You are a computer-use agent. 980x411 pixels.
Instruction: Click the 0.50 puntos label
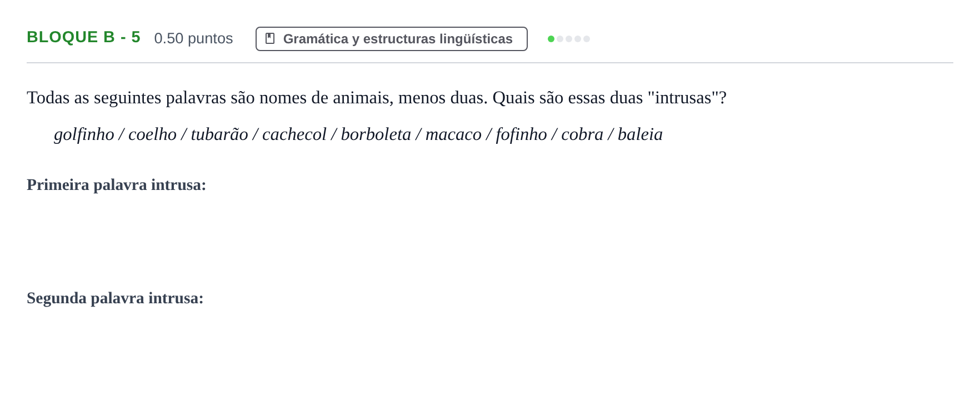click(x=193, y=38)
